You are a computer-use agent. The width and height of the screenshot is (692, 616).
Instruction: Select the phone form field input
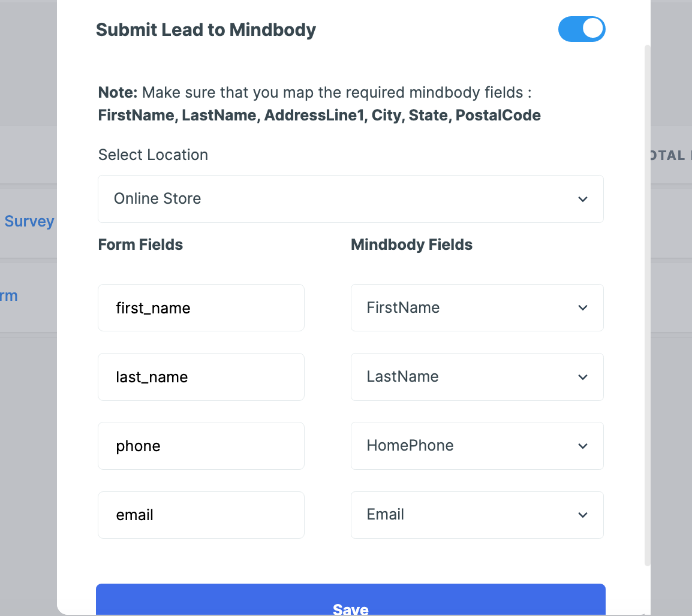click(x=201, y=446)
